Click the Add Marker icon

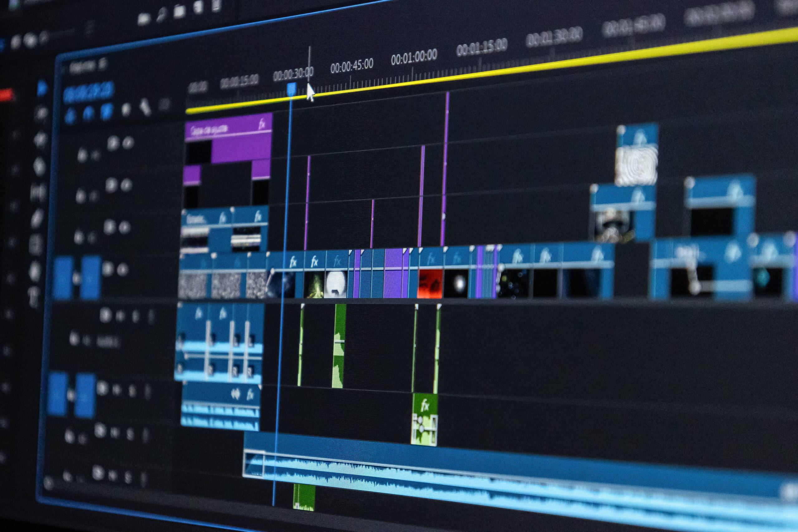[x=126, y=110]
